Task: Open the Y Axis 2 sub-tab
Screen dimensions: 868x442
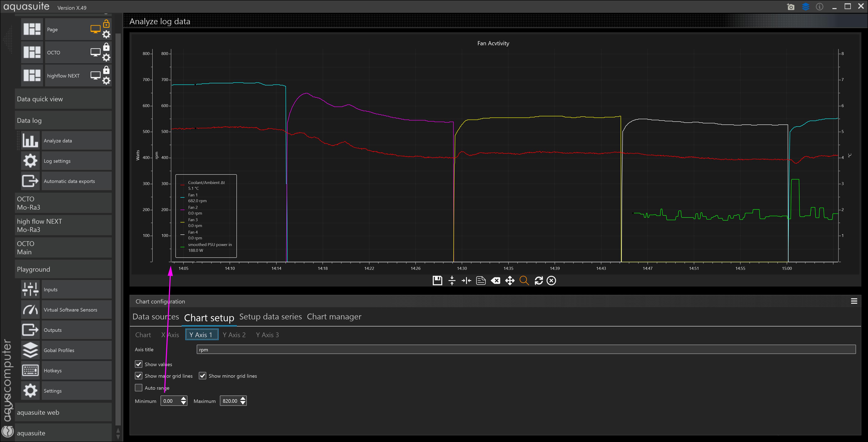Action: tap(234, 335)
